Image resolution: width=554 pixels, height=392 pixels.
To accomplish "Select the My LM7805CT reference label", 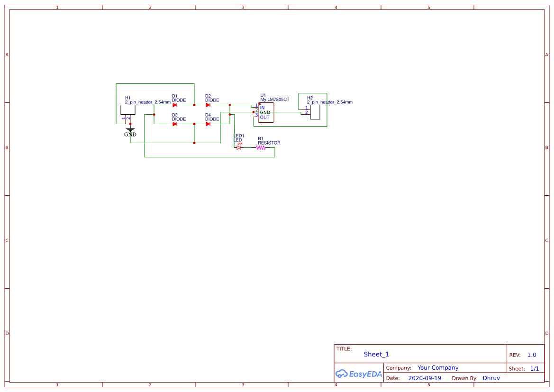I will click(274, 100).
